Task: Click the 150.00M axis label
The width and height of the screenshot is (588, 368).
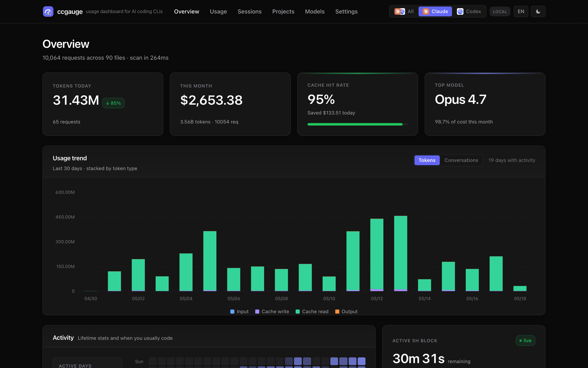Action: 65,267
